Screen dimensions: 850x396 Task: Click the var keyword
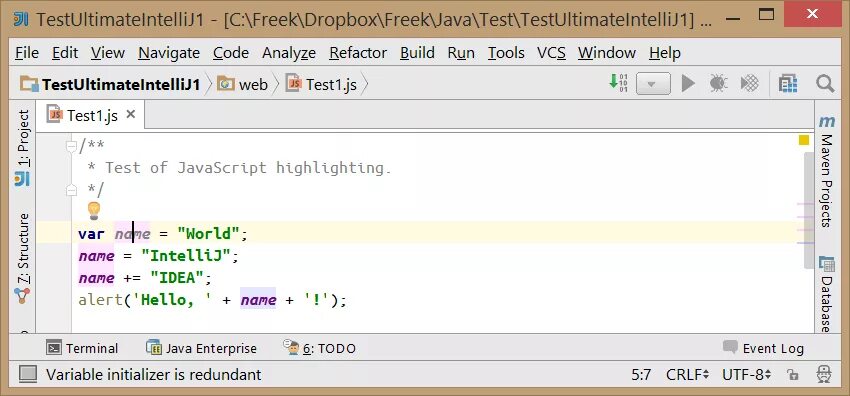91,234
